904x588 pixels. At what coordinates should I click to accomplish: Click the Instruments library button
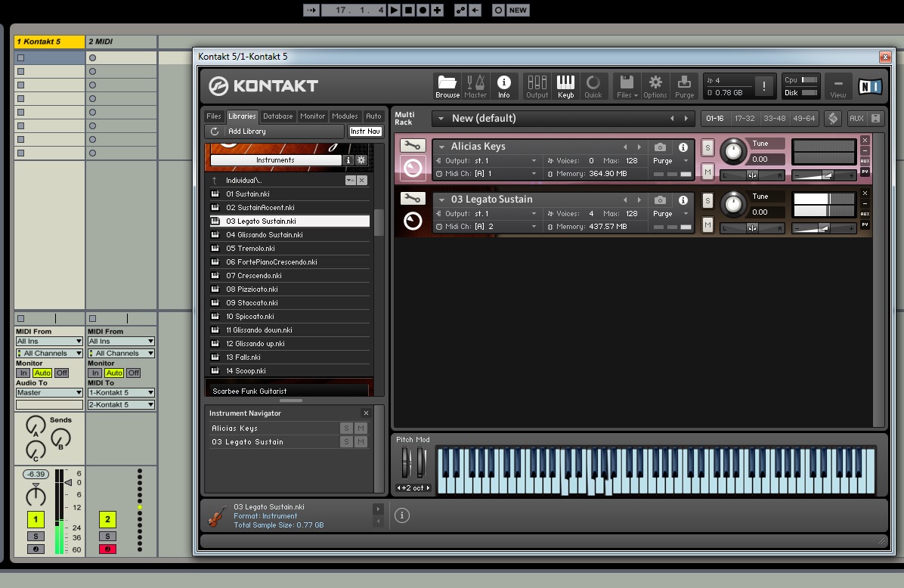(x=276, y=160)
